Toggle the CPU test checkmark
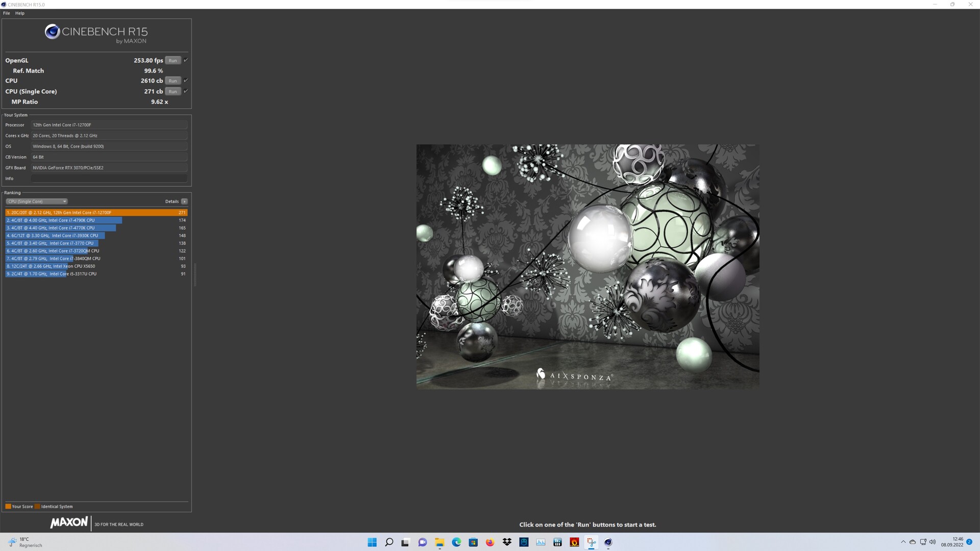The image size is (980, 551). [x=186, y=81]
